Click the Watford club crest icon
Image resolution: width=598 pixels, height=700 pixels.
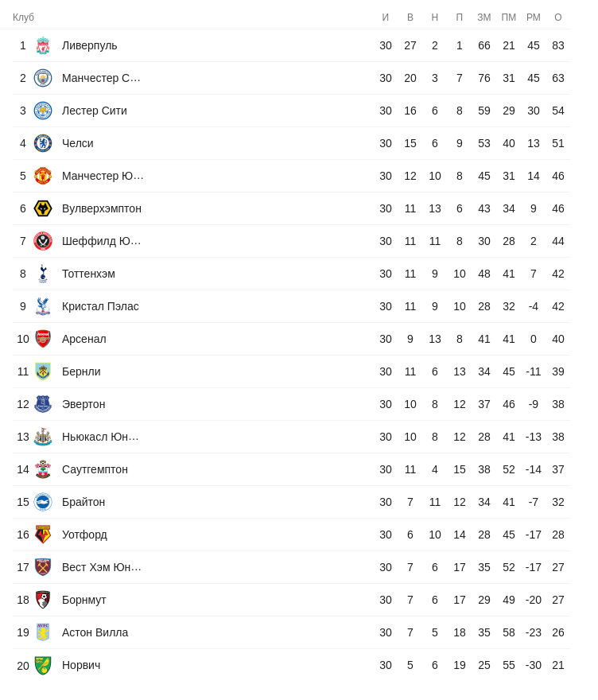(43, 535)
